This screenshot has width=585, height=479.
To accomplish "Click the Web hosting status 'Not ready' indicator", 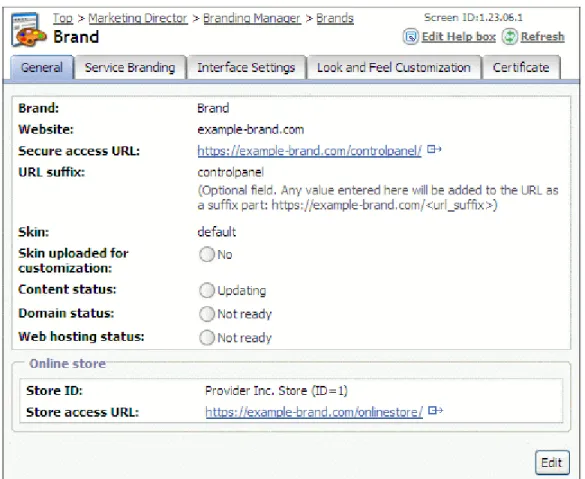I will [207, 338].
